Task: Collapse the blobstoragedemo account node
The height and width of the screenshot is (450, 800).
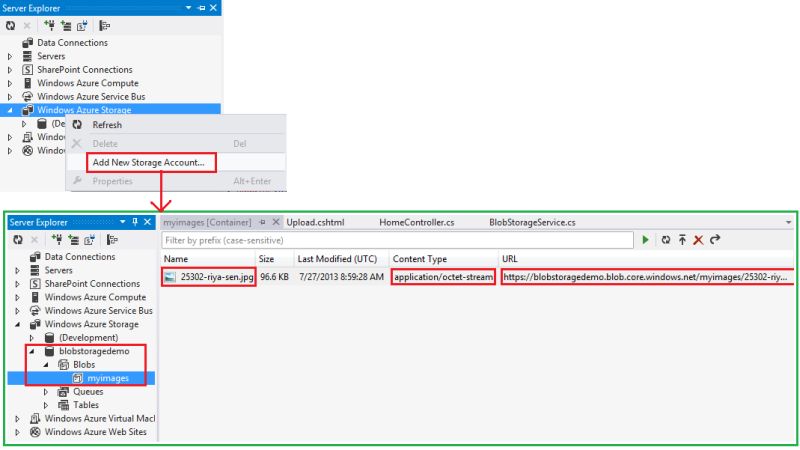Action: [32, 352]
